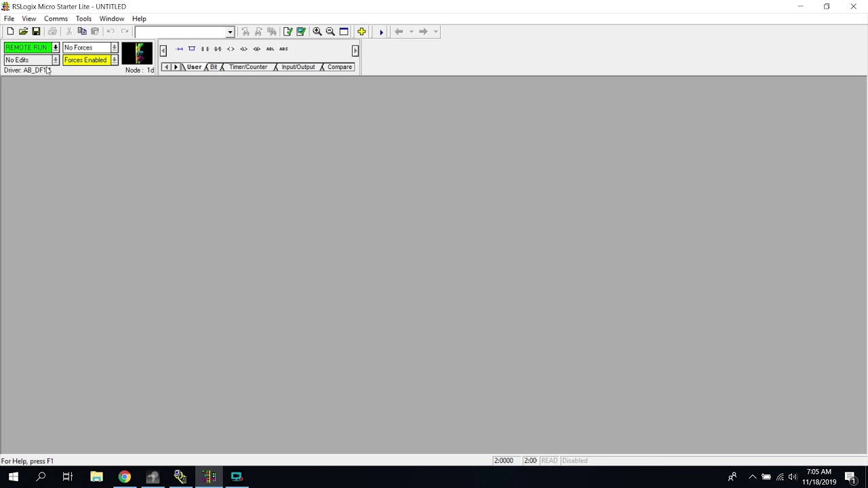
Task: Open the View menu
Action: [28, 18]
